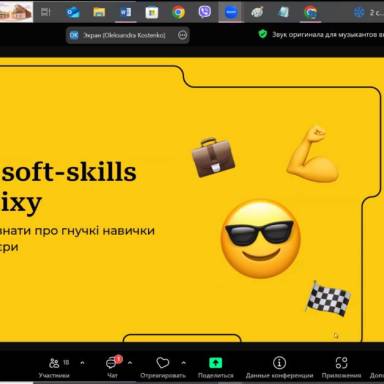Click the Отреагировать heart reaction icon
Viewport: 384px width, 384px height.
coord(163,363)
